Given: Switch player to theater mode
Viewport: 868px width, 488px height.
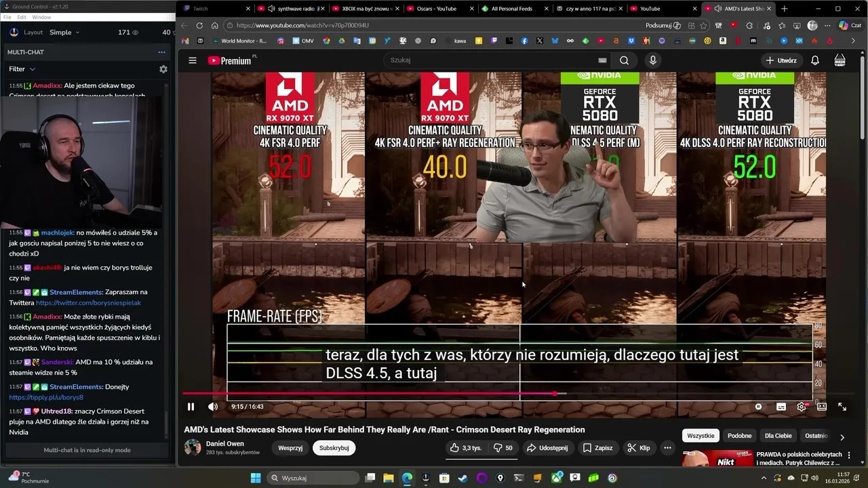Looking at the screenshot, I should [822, 407].
